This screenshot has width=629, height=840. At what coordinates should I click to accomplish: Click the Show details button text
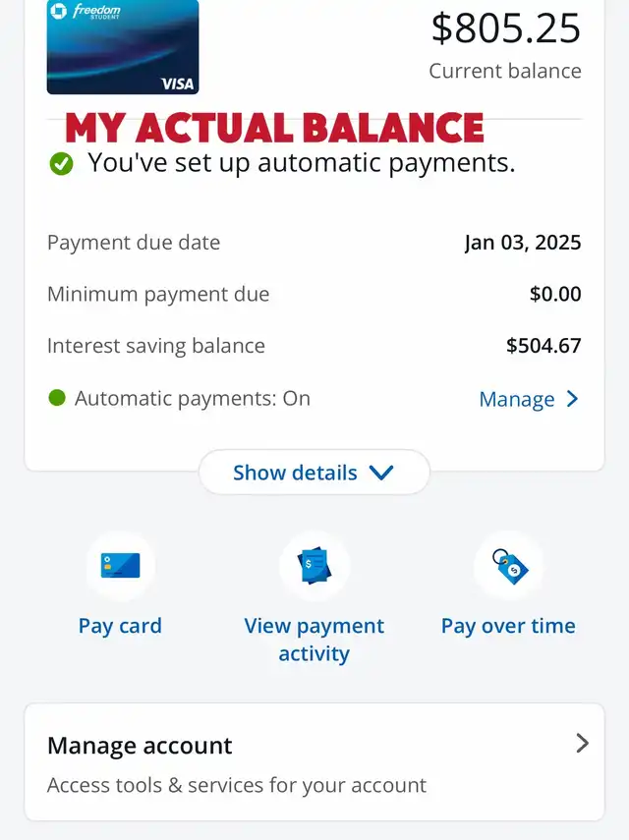click(x=295, y=473)
